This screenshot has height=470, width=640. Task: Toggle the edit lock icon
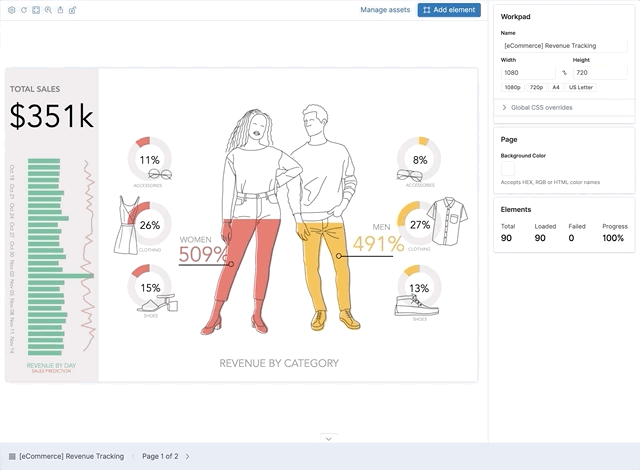(x=72, y=10)
